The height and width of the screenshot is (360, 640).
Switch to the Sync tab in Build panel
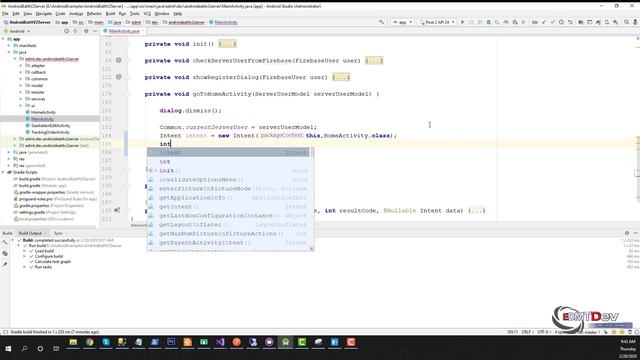click(58, 233)
